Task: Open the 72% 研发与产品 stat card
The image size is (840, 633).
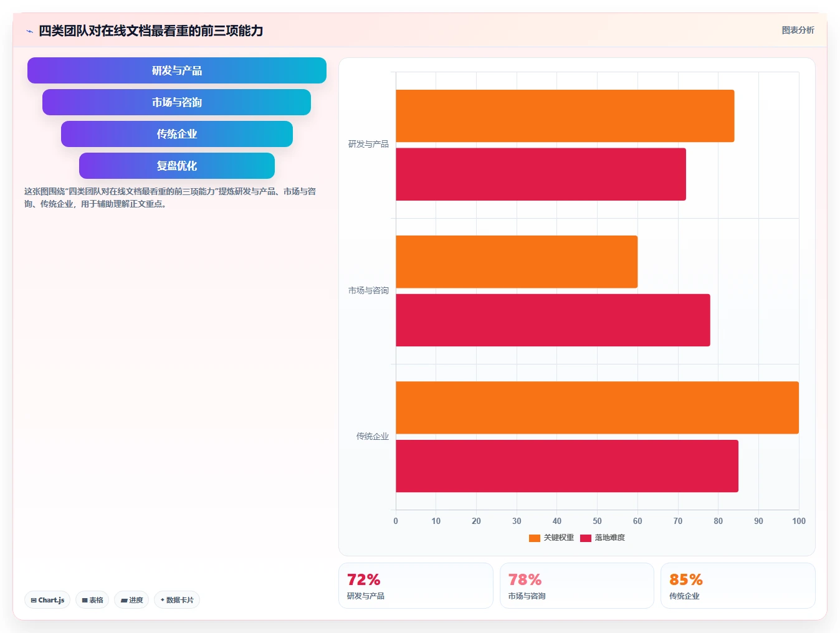Action: [x=416, y=586]
